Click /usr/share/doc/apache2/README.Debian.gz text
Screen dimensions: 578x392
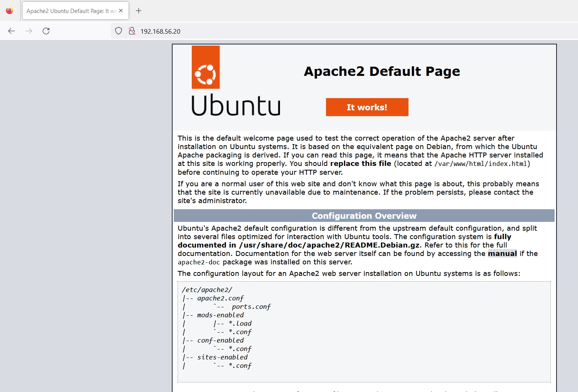[x=330, y=245]
